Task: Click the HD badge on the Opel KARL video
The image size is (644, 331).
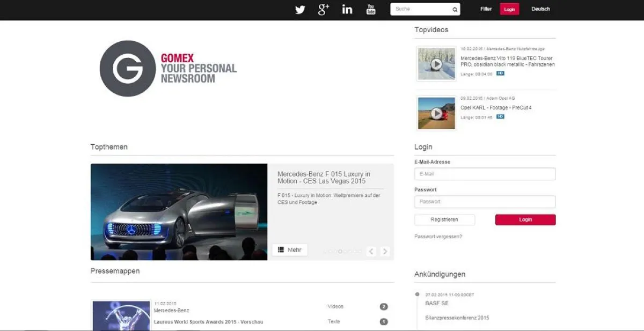Action: point(500,116)
